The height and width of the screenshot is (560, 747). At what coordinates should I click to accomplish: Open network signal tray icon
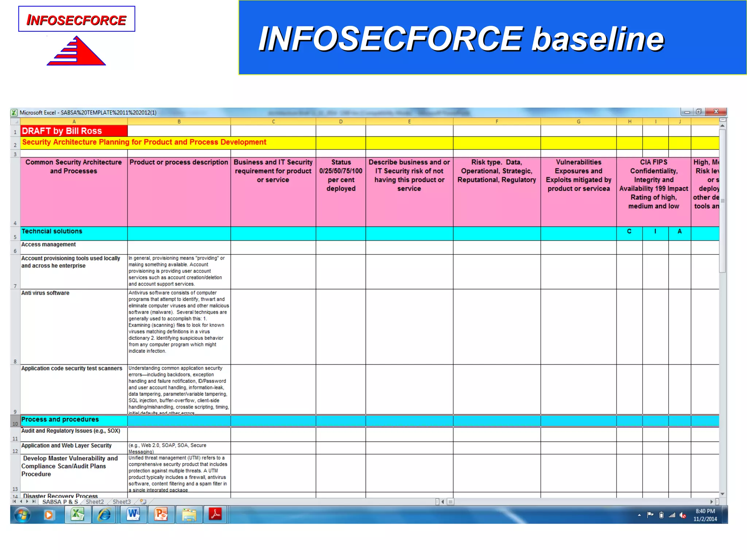coord(672,515)
